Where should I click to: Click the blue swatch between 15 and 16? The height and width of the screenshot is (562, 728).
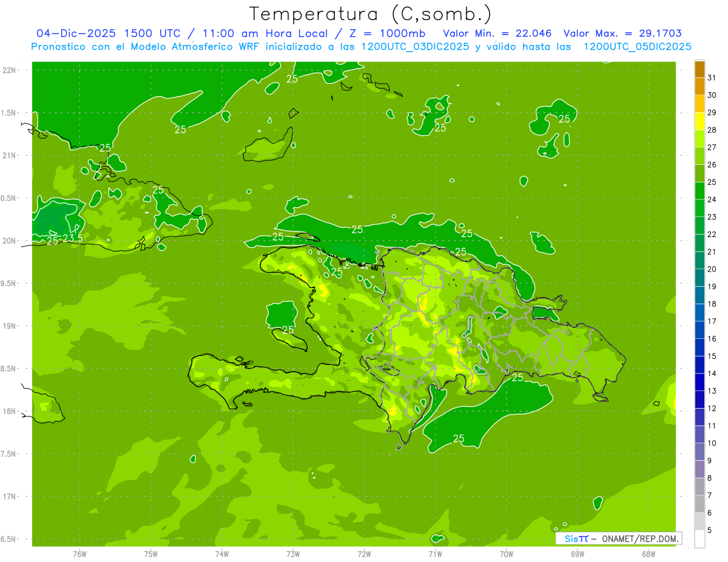pos(699,347)
